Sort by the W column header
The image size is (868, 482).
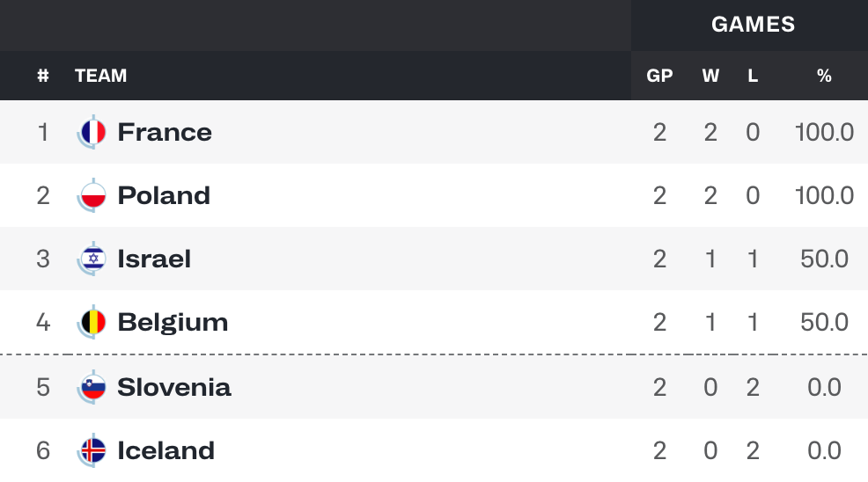pyautogui.click(x=710, y=76)
